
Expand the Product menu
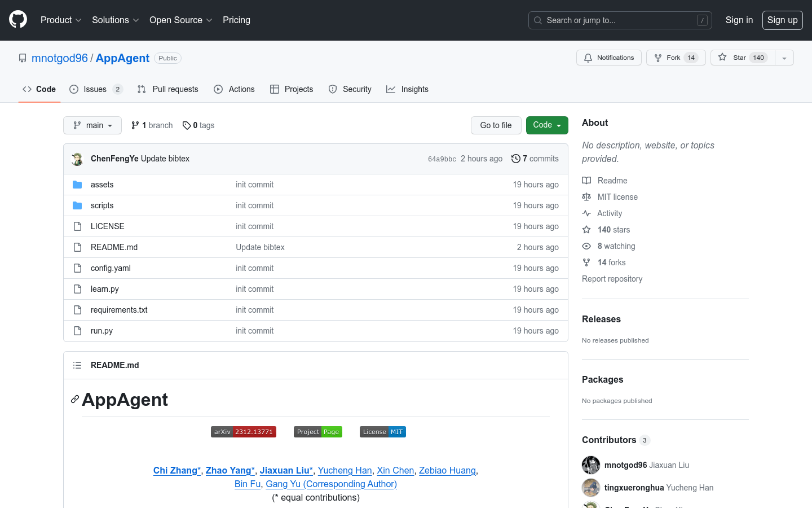coord(61,20)
